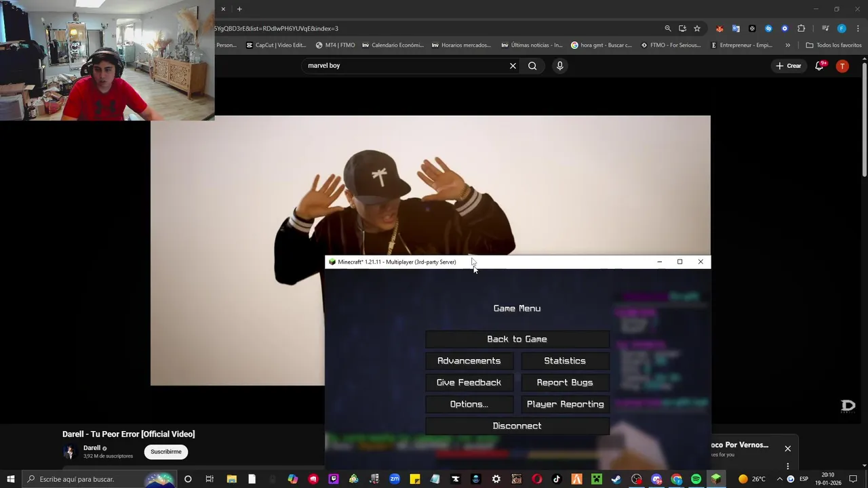Open Advancements in the Game Menu

(x=469, y=361)
